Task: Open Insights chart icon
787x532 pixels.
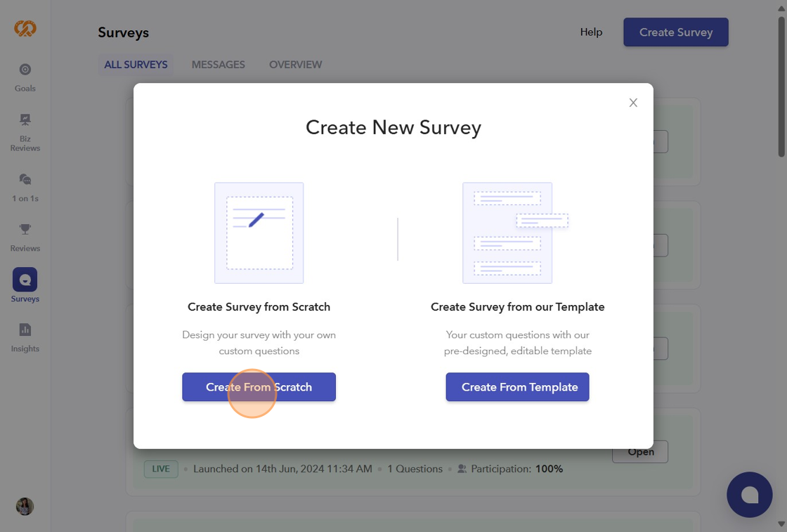Action: coord(25,330)
